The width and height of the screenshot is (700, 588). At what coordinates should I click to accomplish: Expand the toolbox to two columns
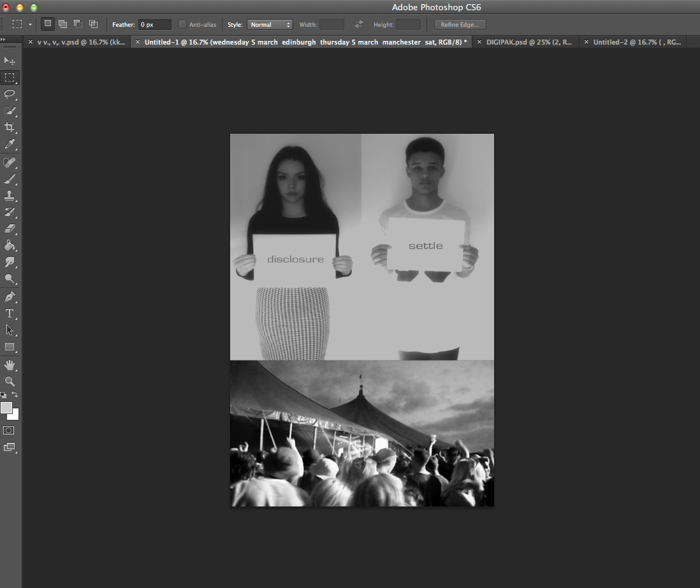[x=3, y=39]
